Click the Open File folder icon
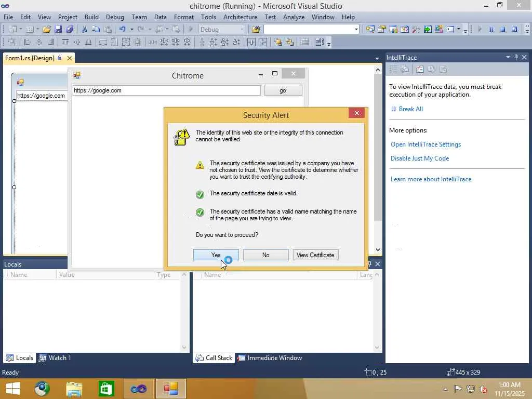 coord(46,30)
